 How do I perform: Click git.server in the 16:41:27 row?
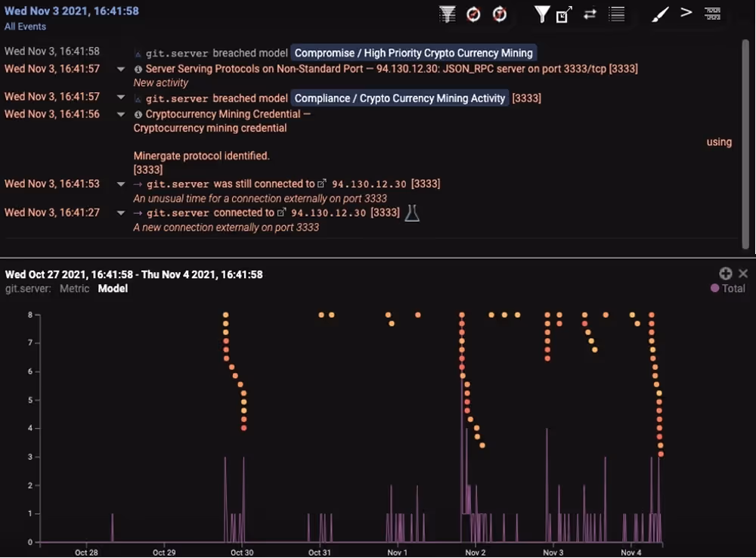click(178, 212)
